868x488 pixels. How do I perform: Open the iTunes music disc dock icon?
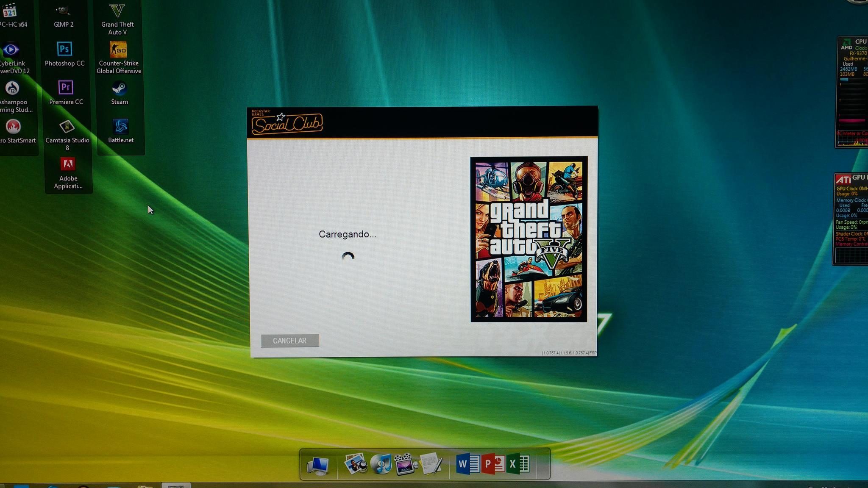pyautogui.click(x=381, y=464)
